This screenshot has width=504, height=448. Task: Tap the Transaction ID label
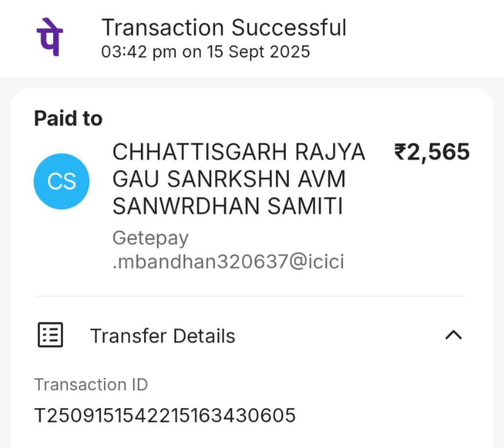pyautogui.click(x=91, y=385)
